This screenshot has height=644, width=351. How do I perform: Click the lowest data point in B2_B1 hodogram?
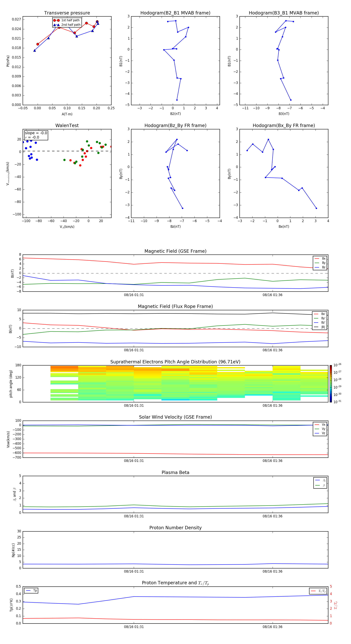click(x=177, y=100)
